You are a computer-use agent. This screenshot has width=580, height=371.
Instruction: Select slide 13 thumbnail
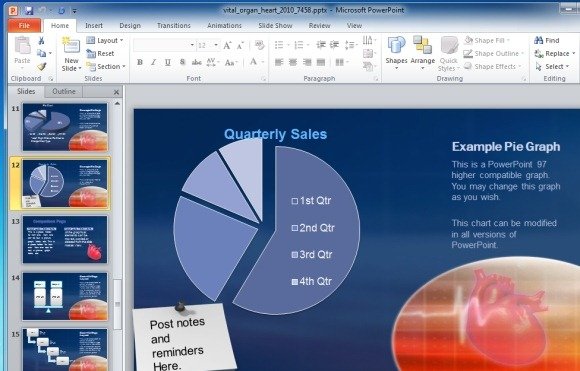pos(65,240)
